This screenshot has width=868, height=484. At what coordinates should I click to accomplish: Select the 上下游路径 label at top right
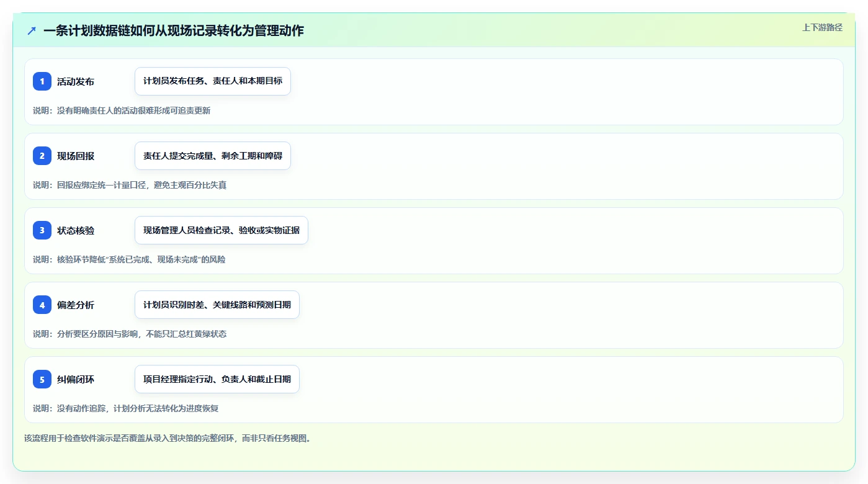822,27
